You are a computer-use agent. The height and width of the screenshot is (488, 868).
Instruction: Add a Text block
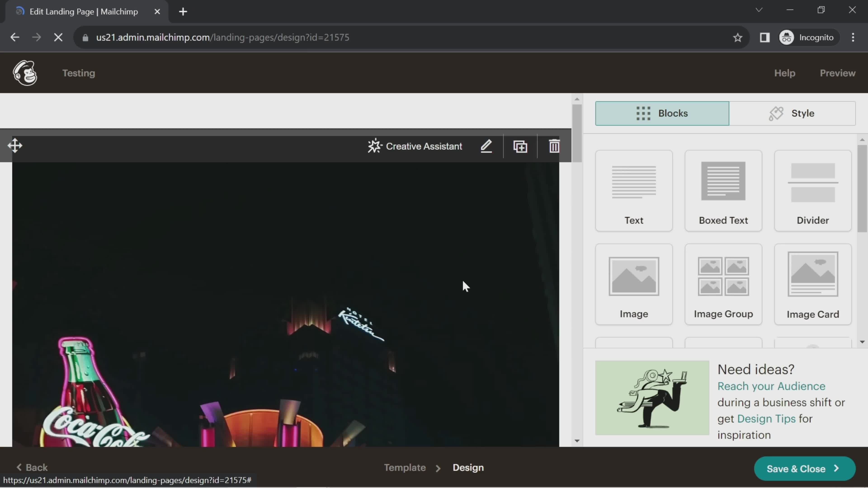point(634,191)
